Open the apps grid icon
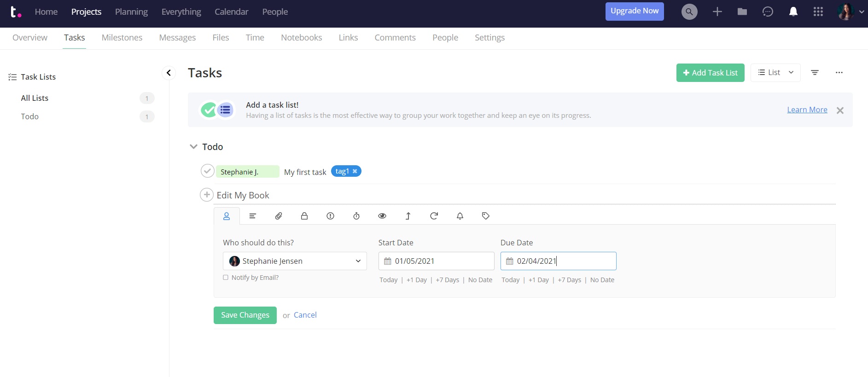This screenshot has width=868, height=377. tap(818, 12)
